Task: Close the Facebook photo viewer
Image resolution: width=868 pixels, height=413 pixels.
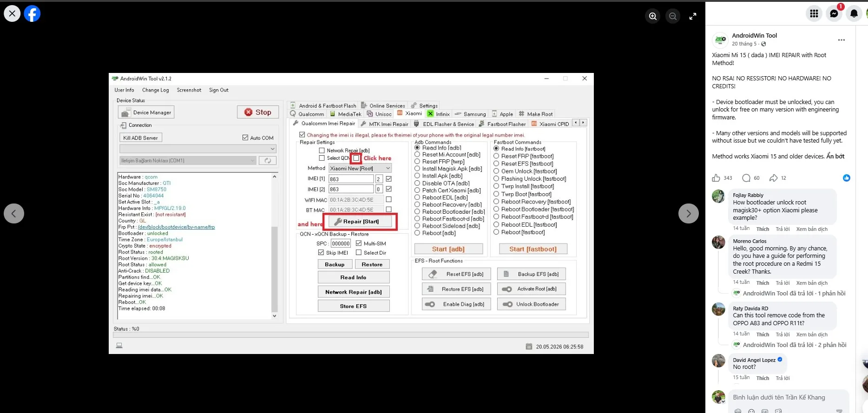Action: pyautogui.click(x=12, y=13)
